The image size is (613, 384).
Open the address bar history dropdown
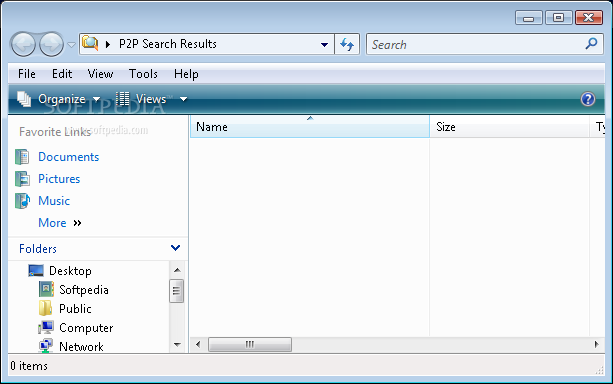(324, 45)
